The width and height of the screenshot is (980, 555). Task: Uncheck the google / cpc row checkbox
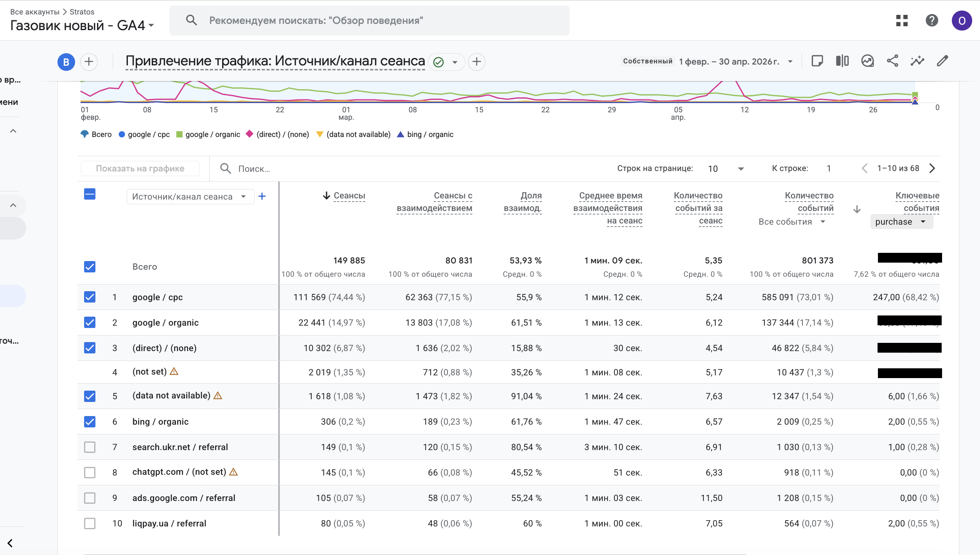[90, 297]
